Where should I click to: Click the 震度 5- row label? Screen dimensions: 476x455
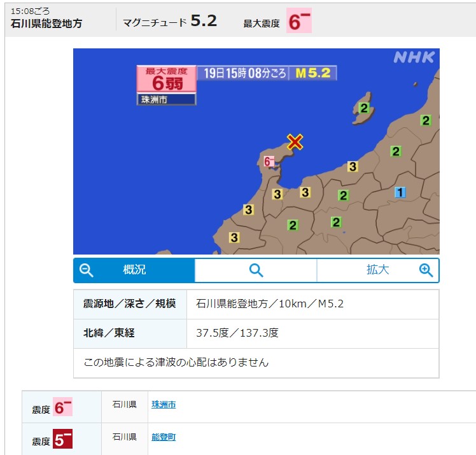coord(52,439)
